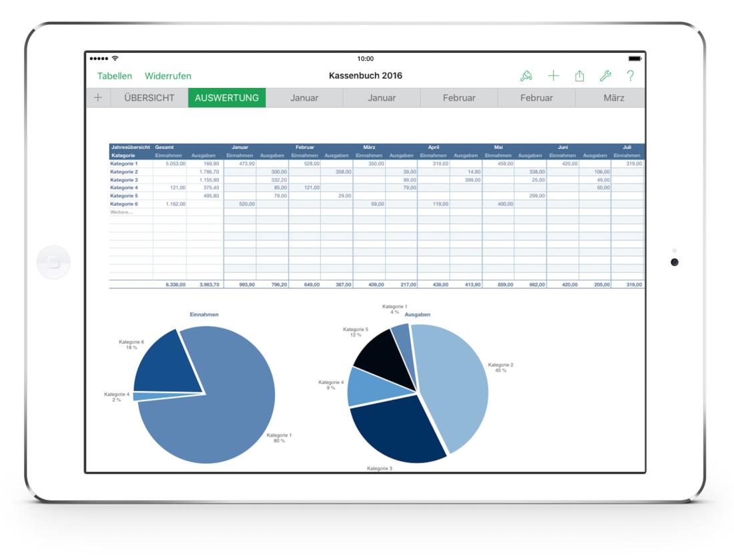Open the Format paintbrush panel
This screenshot has width=734, height=560.
(x=527, y=76)
